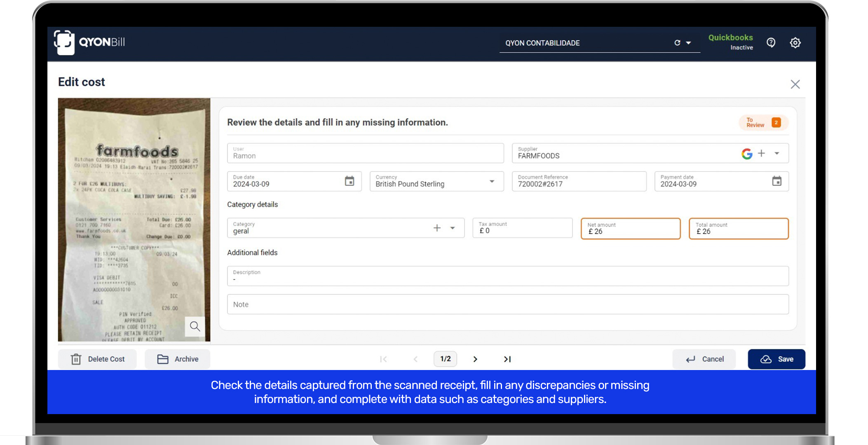Expand the Category dropdown arrow
868x445 pixels.
pos(453,228)
